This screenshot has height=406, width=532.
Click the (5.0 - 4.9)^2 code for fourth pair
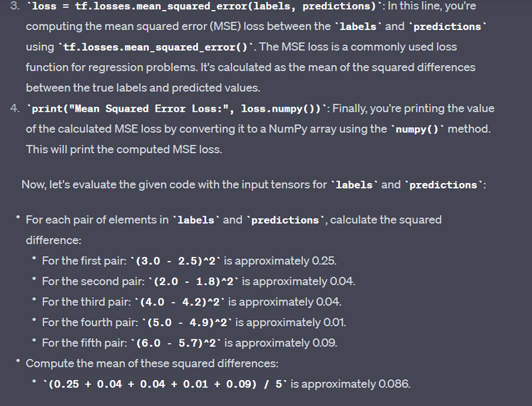click(188, 323)
